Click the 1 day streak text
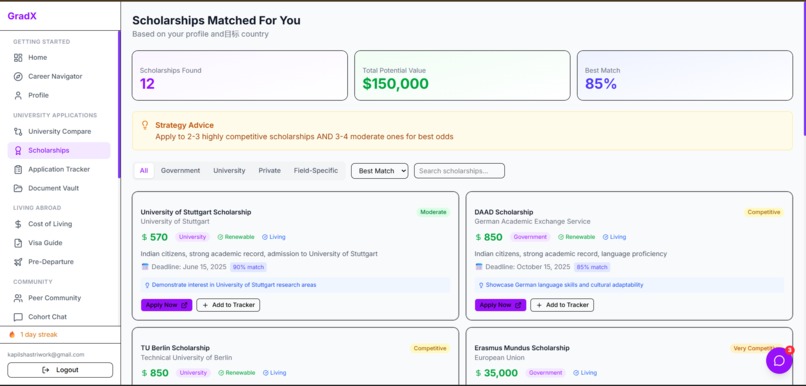 tap(39, 335)
